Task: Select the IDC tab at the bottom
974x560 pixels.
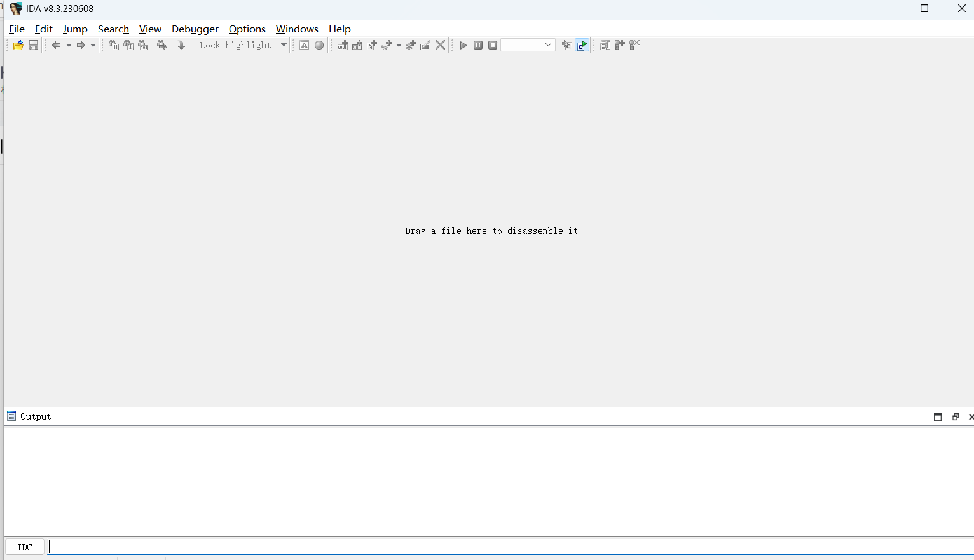Action: 25,547
